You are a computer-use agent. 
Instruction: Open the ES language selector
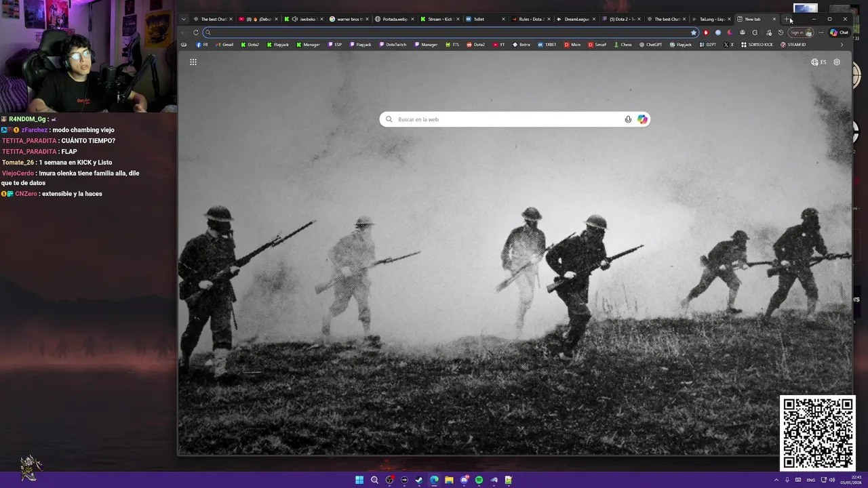[818, 62]
